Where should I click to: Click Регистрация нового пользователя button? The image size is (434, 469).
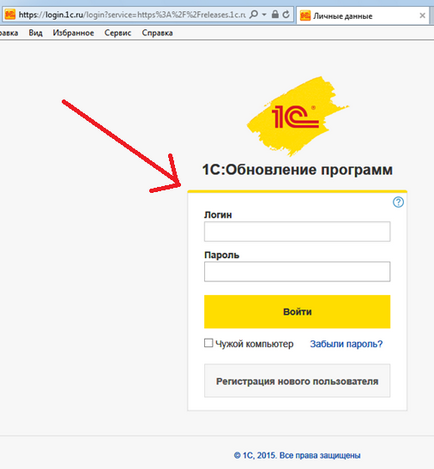coord(297,381)
